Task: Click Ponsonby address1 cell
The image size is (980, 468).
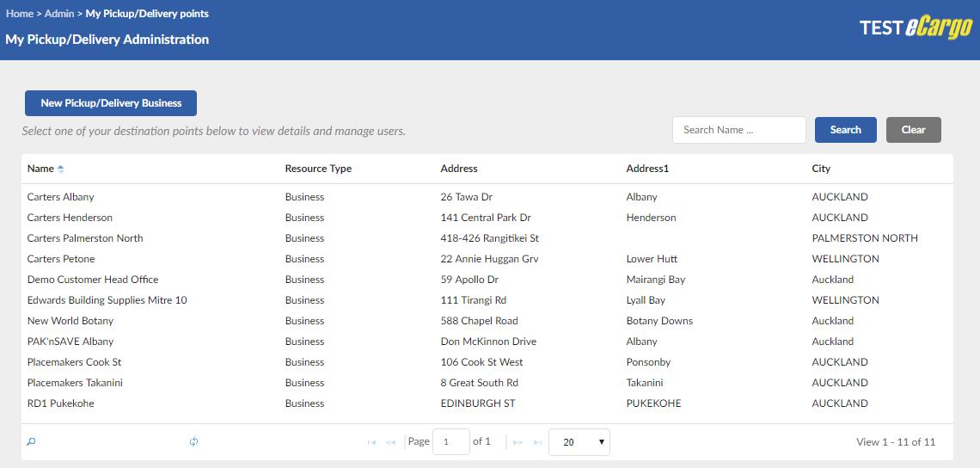Action: pos(647,361)
